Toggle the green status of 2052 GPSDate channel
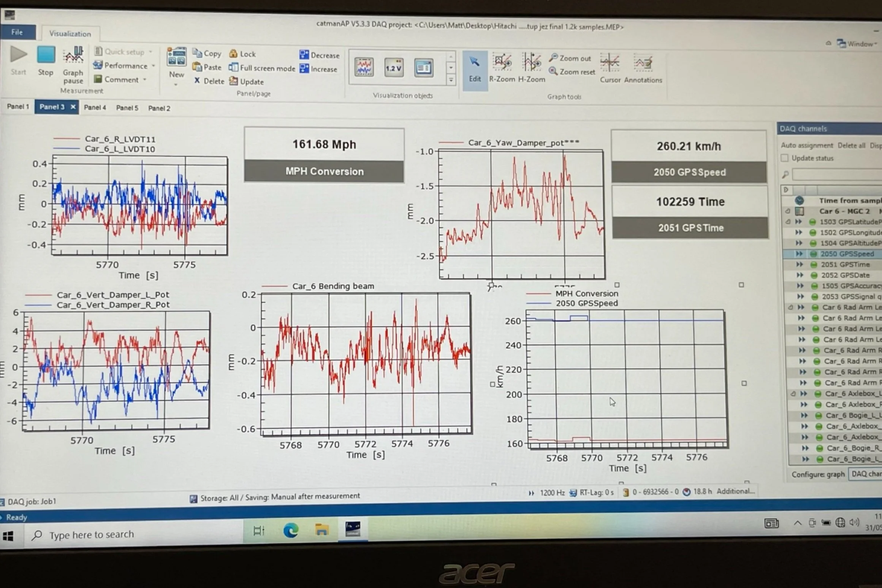This screenshot has width=882, height=588. (814, 275)
